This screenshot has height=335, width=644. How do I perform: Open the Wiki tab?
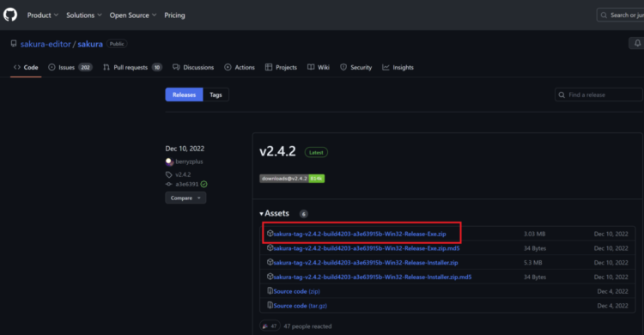pyautogui.click(x=319, y=67)
